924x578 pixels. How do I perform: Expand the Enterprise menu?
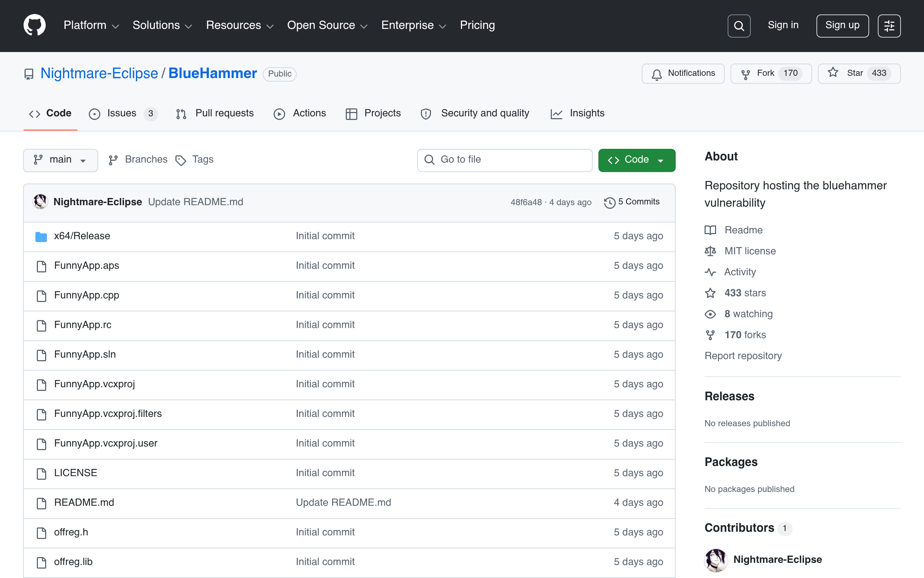tap(414, 25)
